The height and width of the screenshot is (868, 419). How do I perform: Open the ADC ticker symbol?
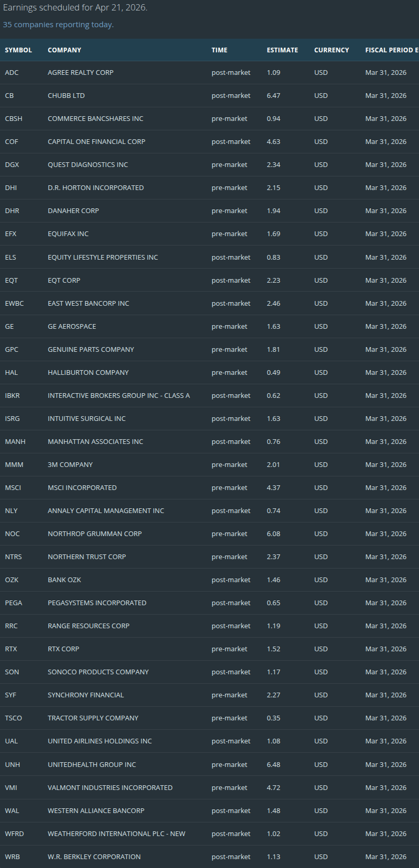(12, 73)
